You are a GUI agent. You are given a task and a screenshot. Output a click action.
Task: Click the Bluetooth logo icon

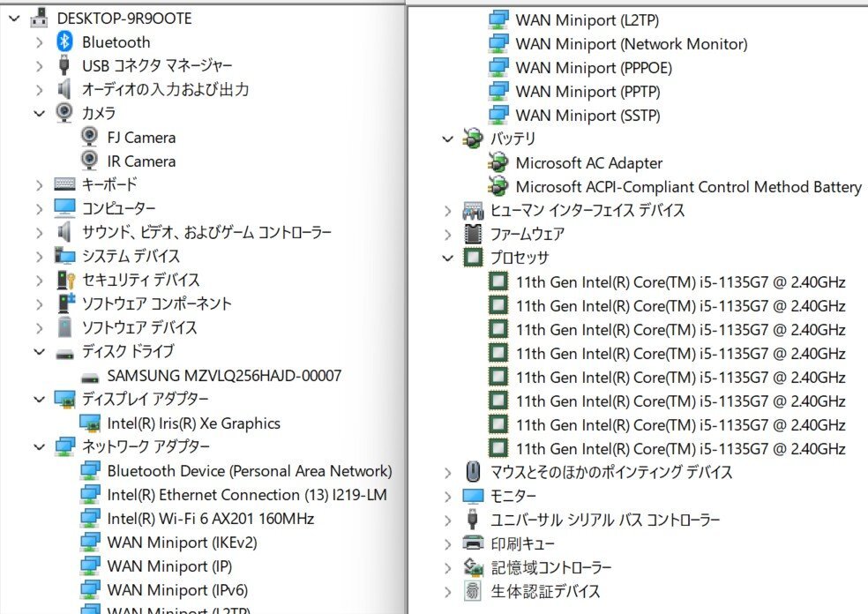[x=64, y=41]
